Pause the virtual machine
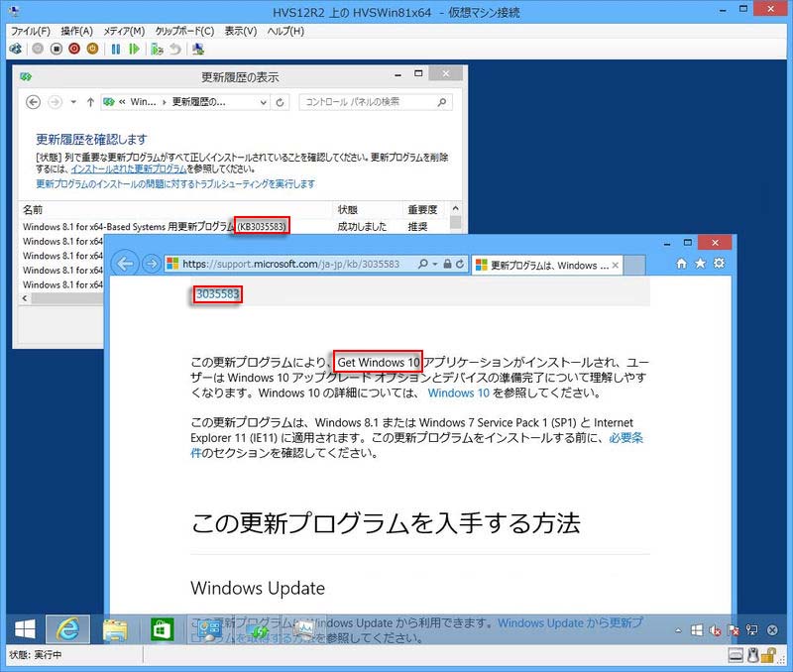Image resolution: width=793 pixels, height=672 pixels. (116, 49)
